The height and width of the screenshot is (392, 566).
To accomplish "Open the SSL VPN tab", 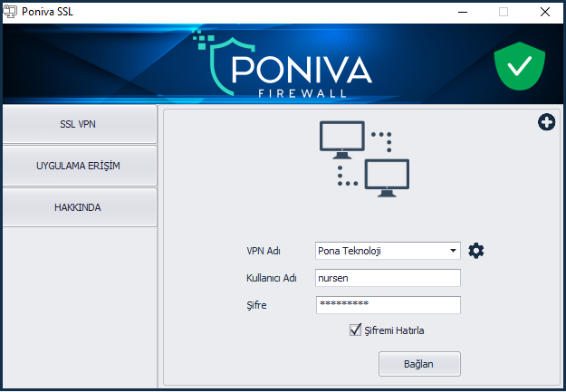I will pyautogui.click(x=80, y=124).
